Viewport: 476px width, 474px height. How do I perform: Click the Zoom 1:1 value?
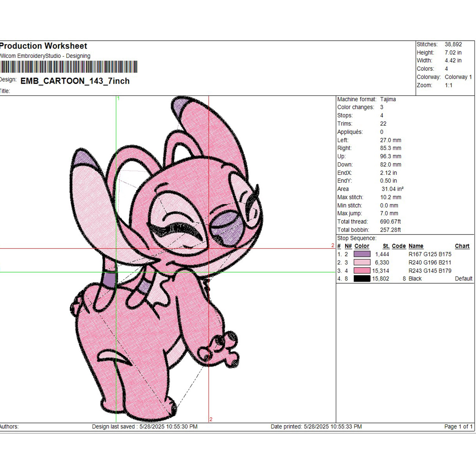pyautogui.click(x=448, y=85)
